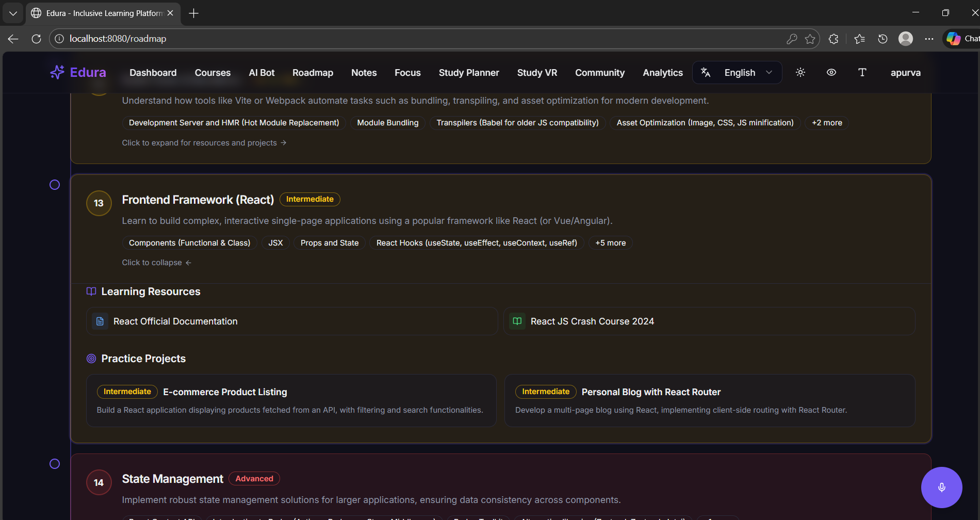
Task: Click the Advanced badge on State Management
Action: [254, 479]
